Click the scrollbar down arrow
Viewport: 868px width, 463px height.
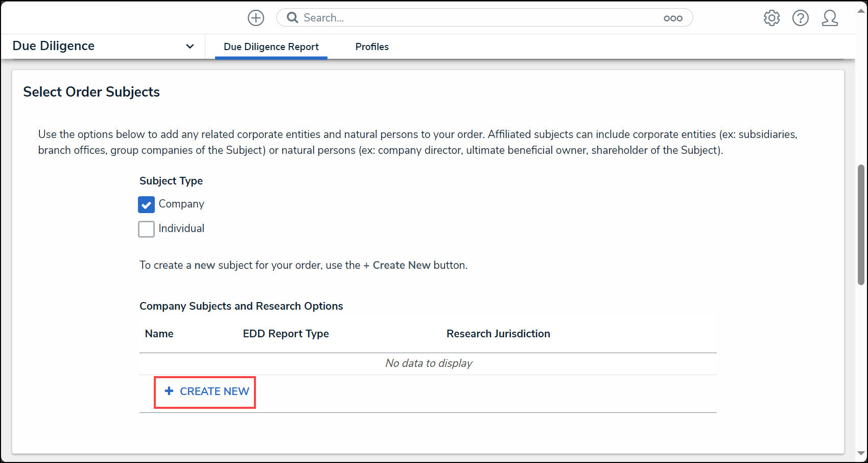coord(861,454)
